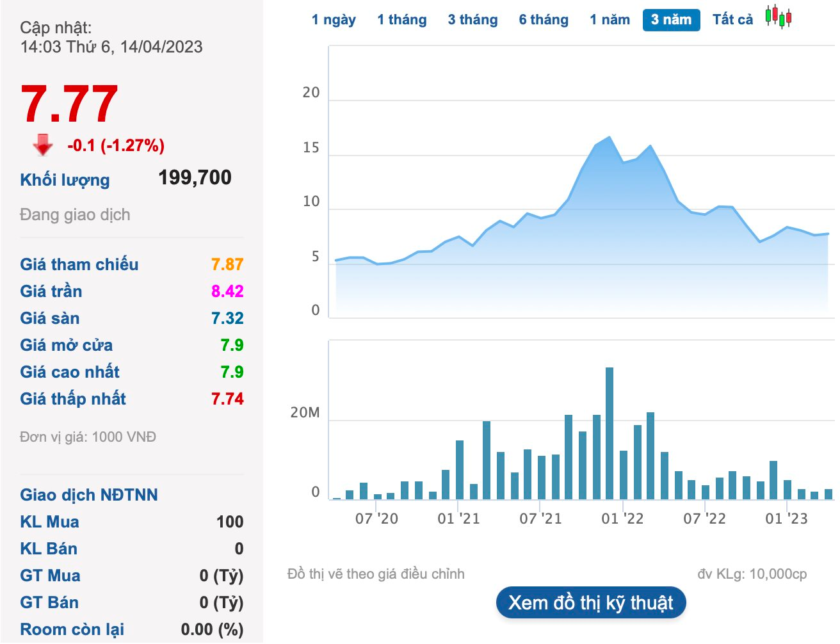840x644 pixels.
Task: Click the price change -0.1 (-1.27%)
Action: pos(116,145)
